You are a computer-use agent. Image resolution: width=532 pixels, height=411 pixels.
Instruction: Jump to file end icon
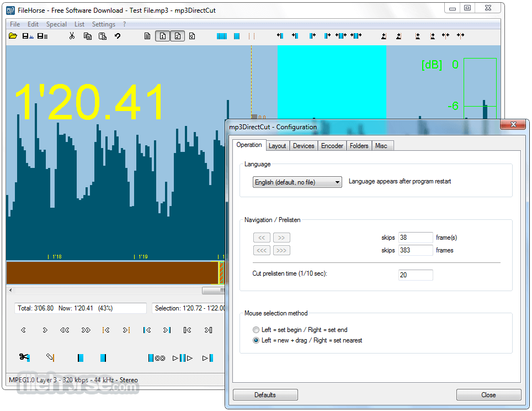[208, 330]
